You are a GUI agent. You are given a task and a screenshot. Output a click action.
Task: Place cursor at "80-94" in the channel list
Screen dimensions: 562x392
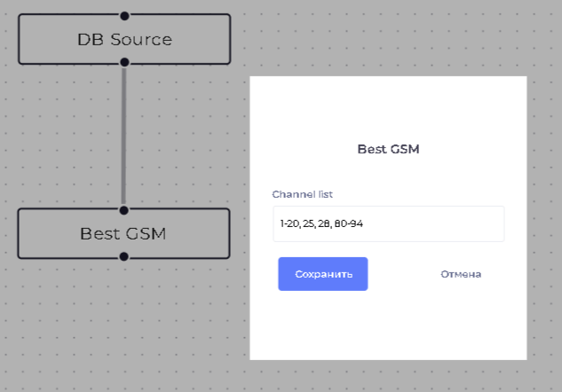[x=349, y=224]
